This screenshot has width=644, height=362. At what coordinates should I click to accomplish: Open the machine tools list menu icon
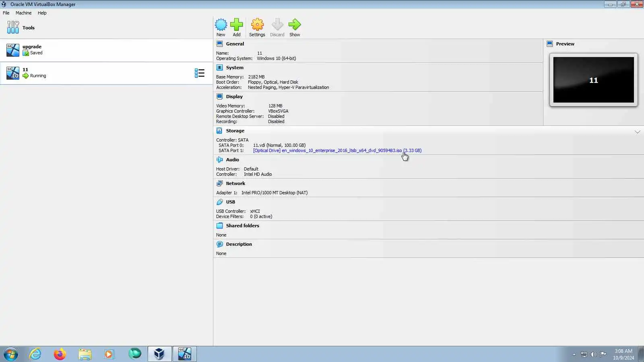coord(200,73)
